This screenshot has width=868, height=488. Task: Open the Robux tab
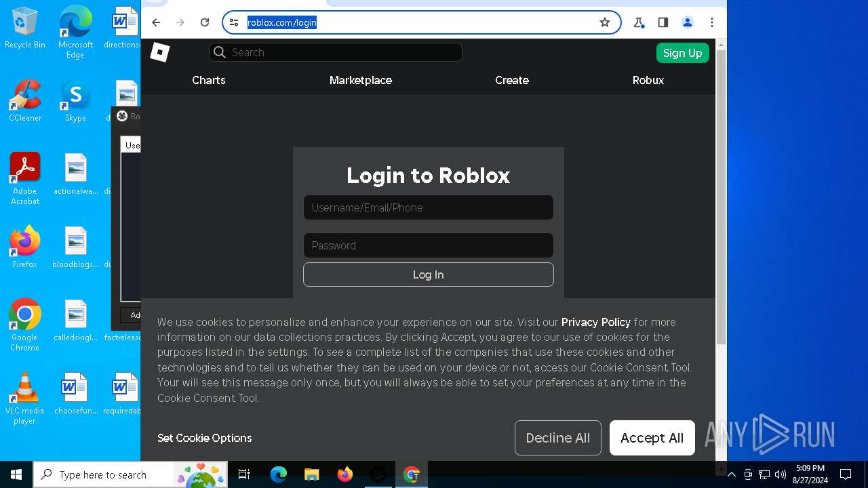tap(648, 80)
